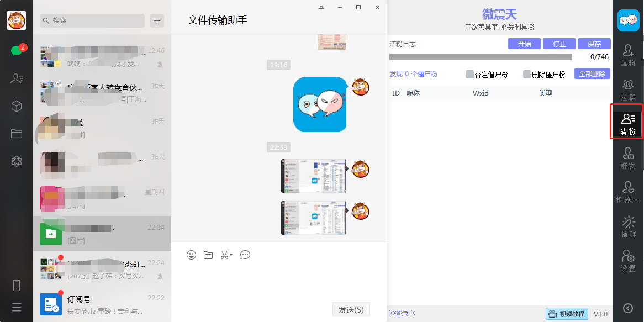Open the 机器人 tool
The image size is (644, 322).
(628, 193)
